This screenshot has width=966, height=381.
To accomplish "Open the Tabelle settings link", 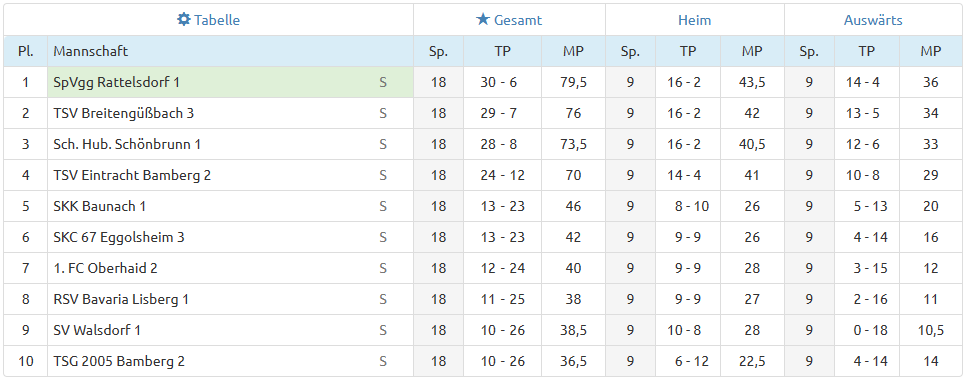I will (x=209, y=20).
